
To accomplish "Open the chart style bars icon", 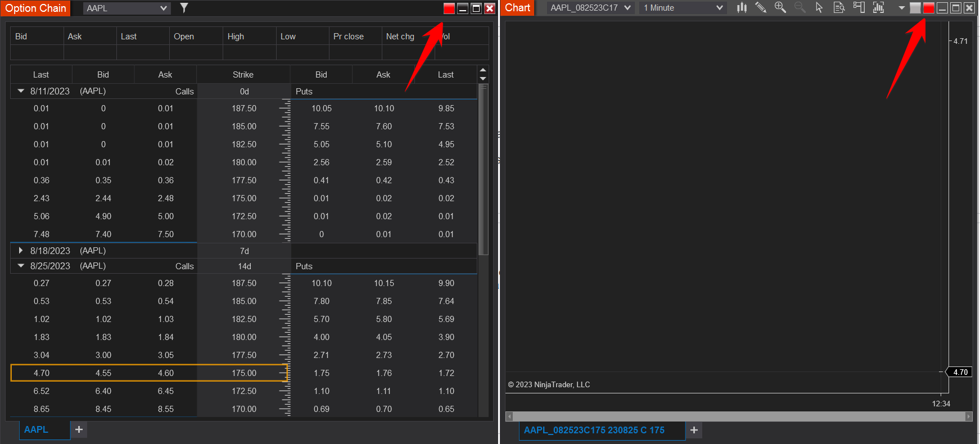I will [x=742, y=8].
